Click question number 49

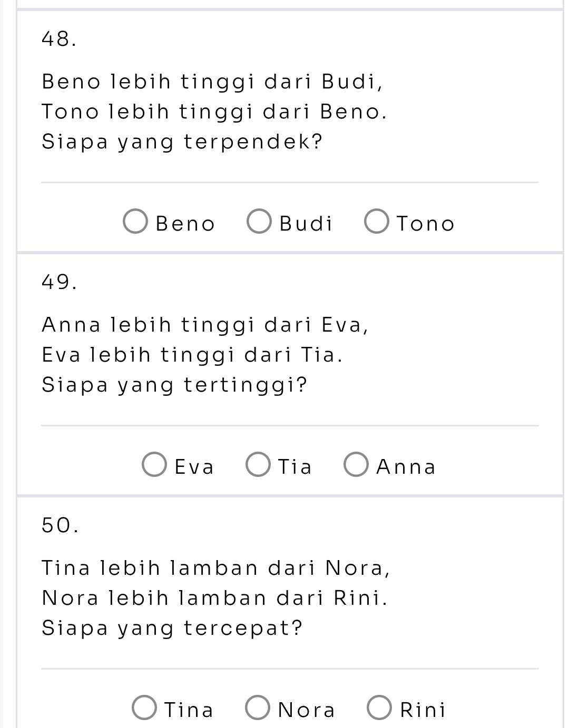[x=58, y=282]
